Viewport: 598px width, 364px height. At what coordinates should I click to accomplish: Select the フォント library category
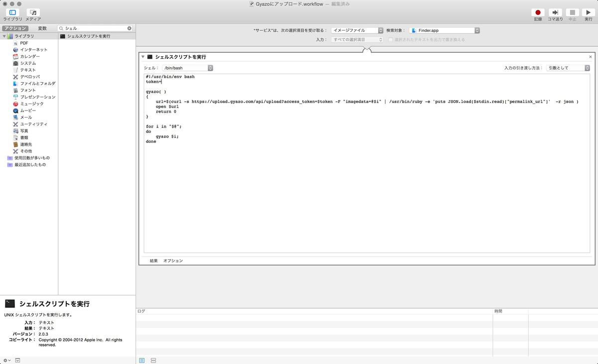point(28,90)
